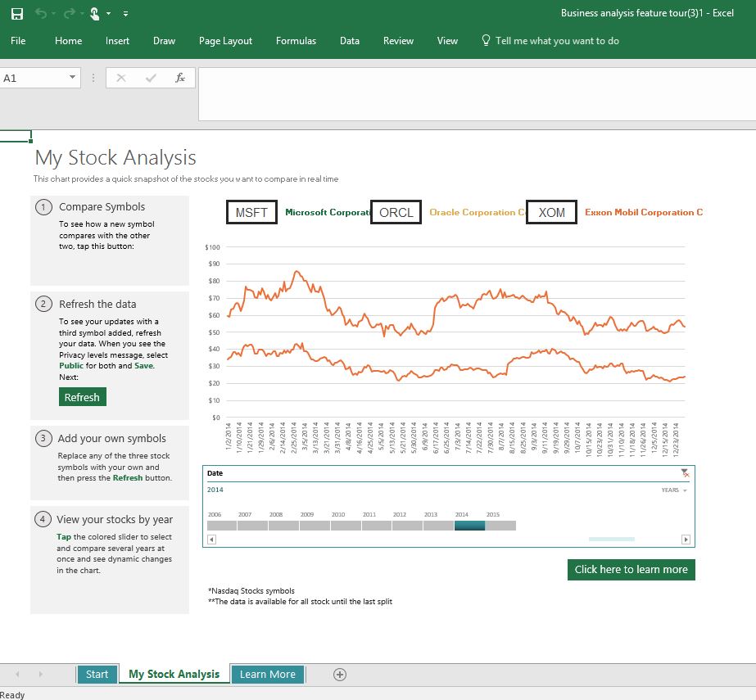Image resolution: width=756 pixels, height=700 pixels.
Task: Click the previous sheet navigation arrow
Action: tap(17, 674)
